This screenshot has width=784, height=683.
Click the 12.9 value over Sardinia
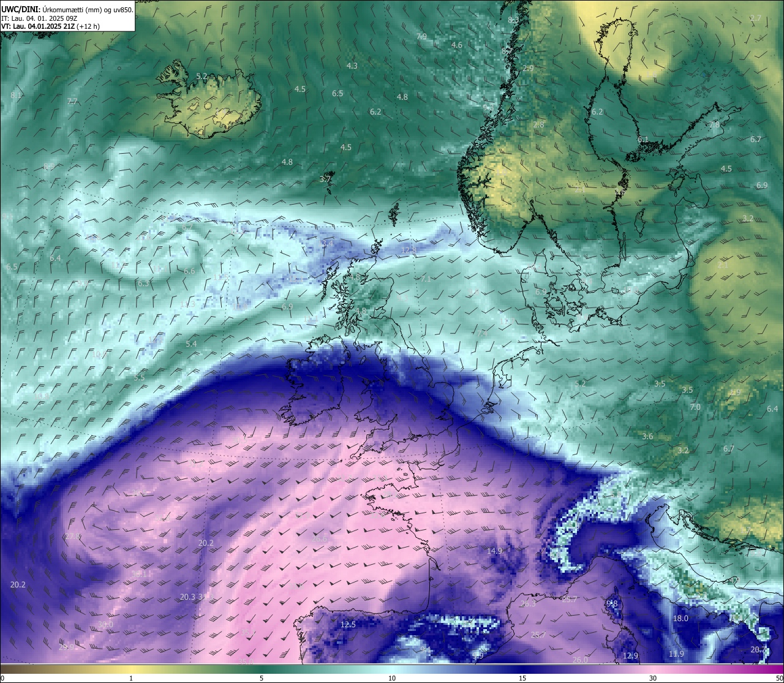[630, 656]
